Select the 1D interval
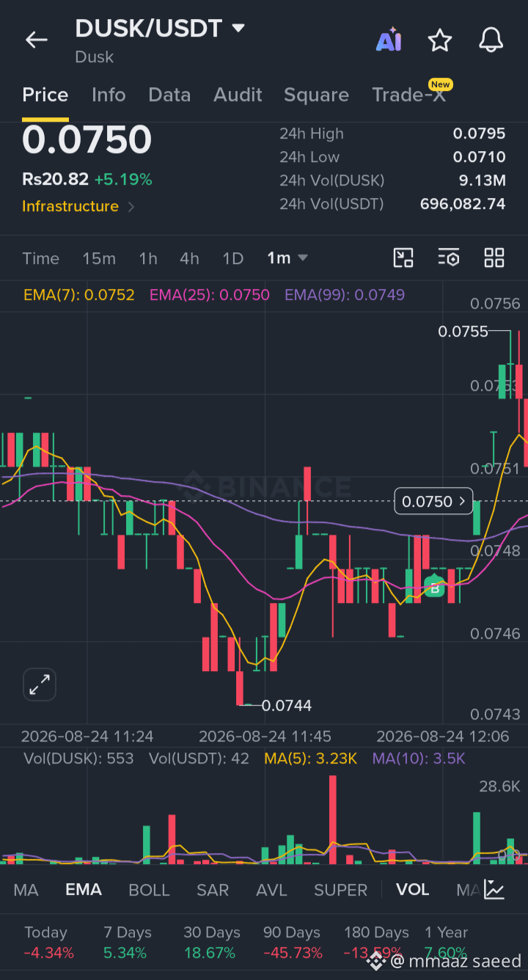This screenshot has height=980, width=528. pyautogui.click(x=232, y=258)
